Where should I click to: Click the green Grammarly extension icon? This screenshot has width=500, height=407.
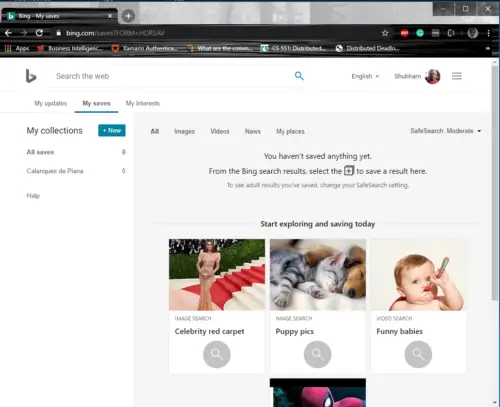tap(420, 33)
